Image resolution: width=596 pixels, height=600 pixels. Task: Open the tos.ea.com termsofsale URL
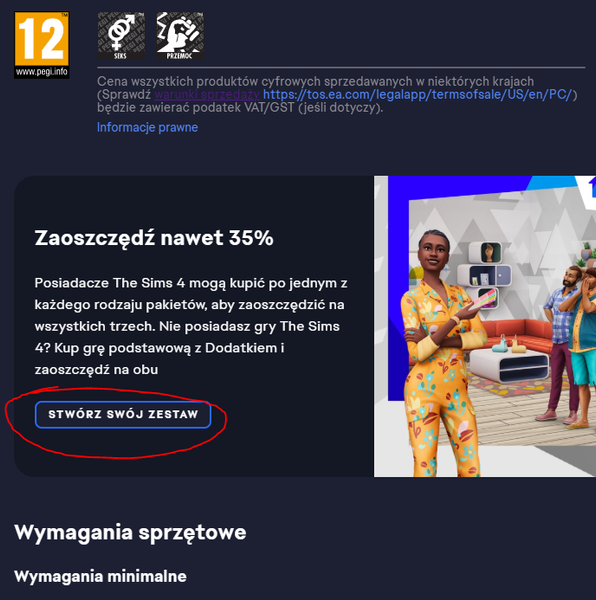[418, 95]
